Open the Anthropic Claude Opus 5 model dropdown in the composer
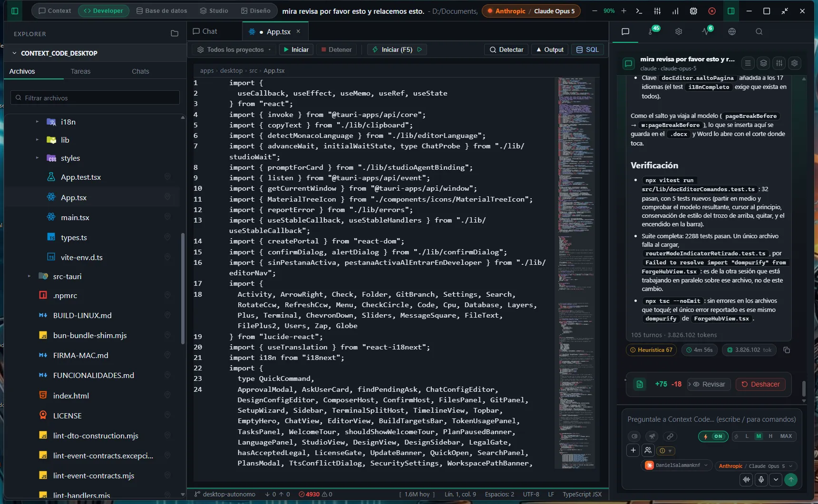 (756, 466)
